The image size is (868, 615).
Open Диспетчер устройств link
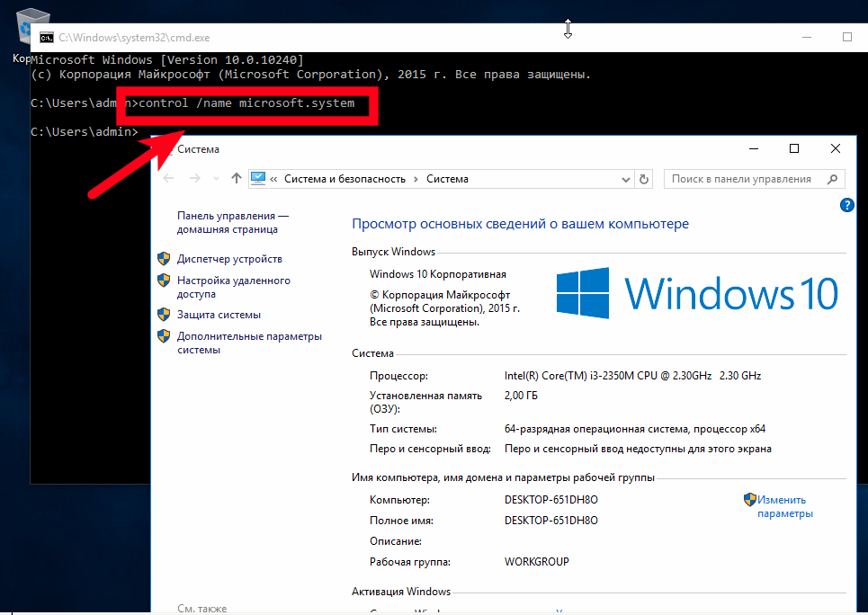point(229,259)
